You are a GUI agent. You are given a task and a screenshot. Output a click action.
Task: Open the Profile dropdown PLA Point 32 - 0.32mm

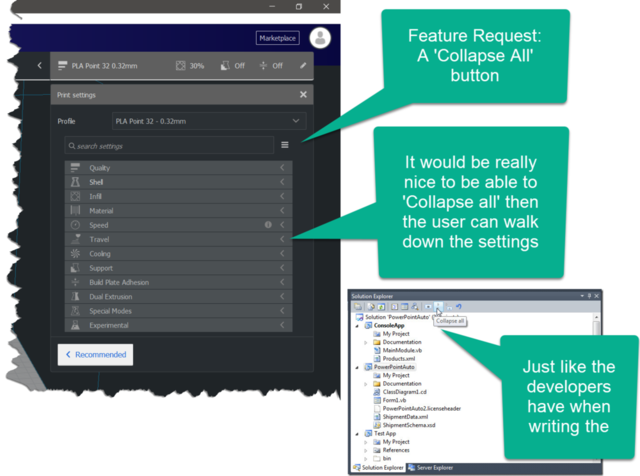(209, 121)
